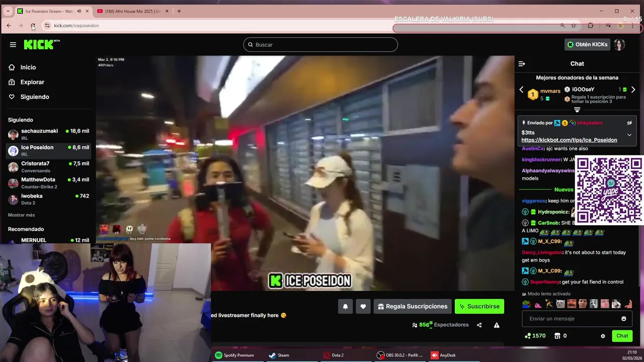
Task: Toggle stream notifications bell
Action: point(345,306)
